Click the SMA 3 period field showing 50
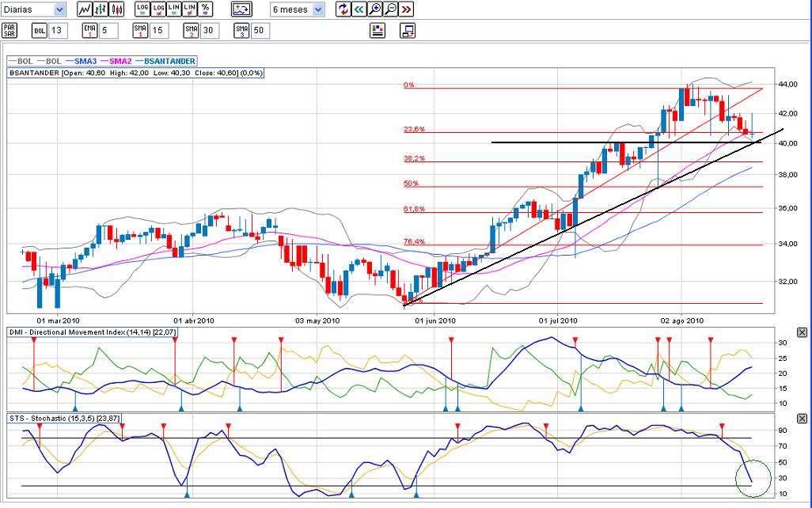 click(x=260, y=31)
